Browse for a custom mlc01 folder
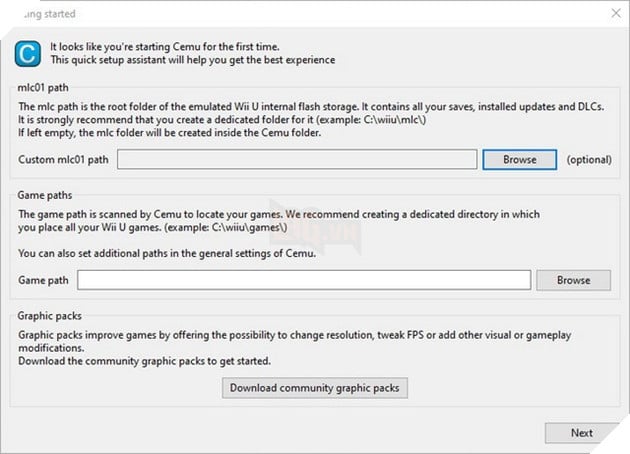 pos(519,159)
